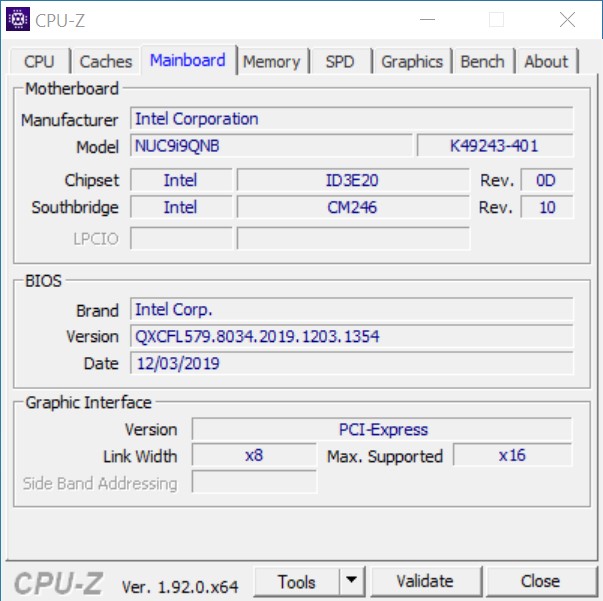603x601 pixels.
Task: Click the Link Width x8 value
Action: point(254,455)
